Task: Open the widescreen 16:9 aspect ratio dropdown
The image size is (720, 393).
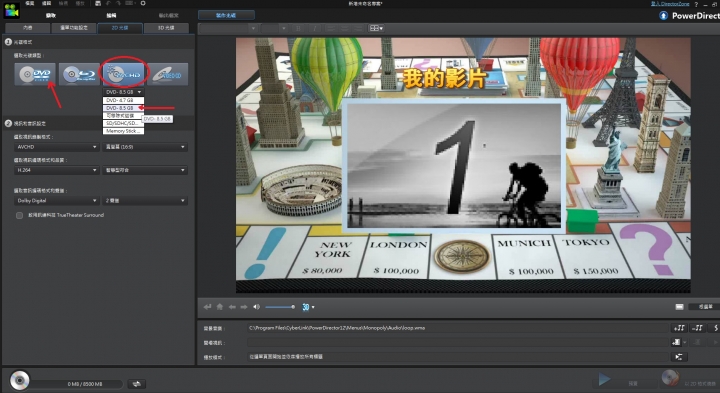Action: (x=145, y=147)
